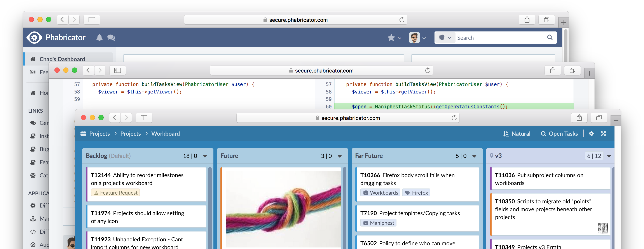Click the Projects briefcase breadcrumb icon
Viewport: 644px width, 249px height.
coord(83,134)
